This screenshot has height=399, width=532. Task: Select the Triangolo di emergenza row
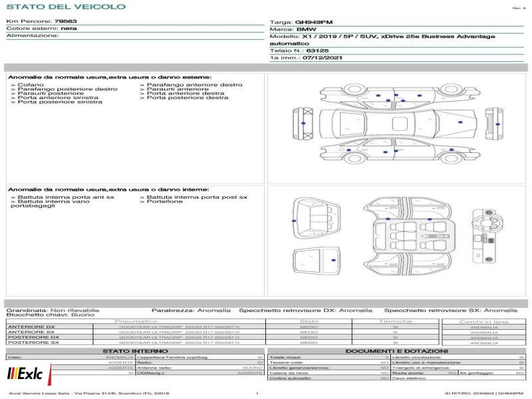point(458,368)
